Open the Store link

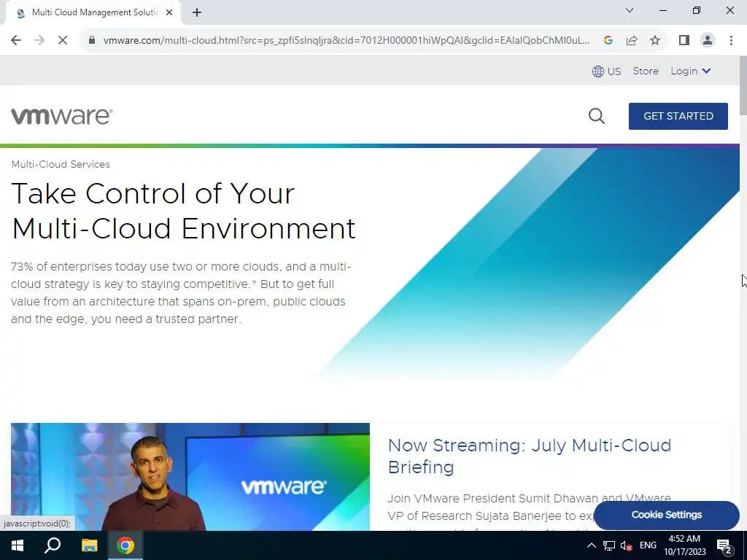[646, 71]
